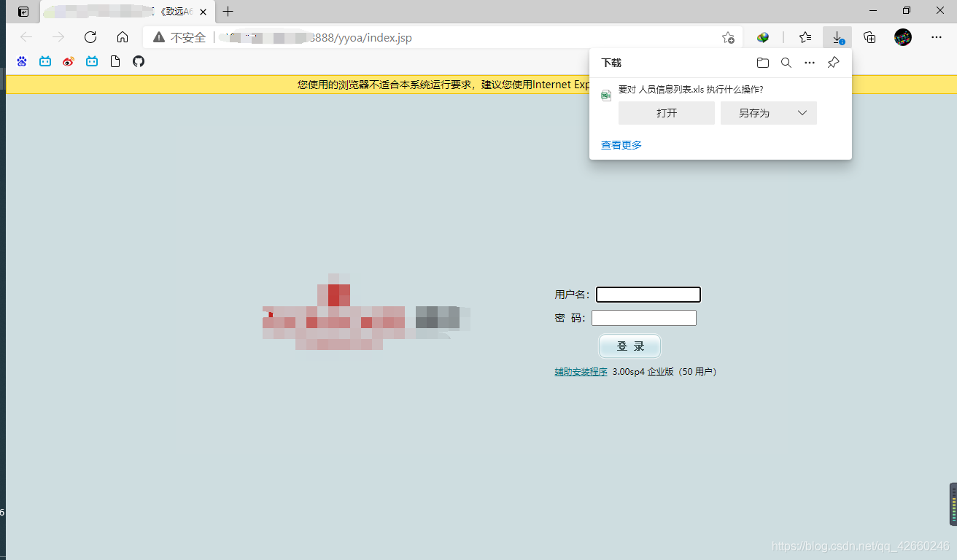Search downloads in the panel
The height and width of the screenshot is (560, 957).
pyautogui.click(x=786, y=63)
